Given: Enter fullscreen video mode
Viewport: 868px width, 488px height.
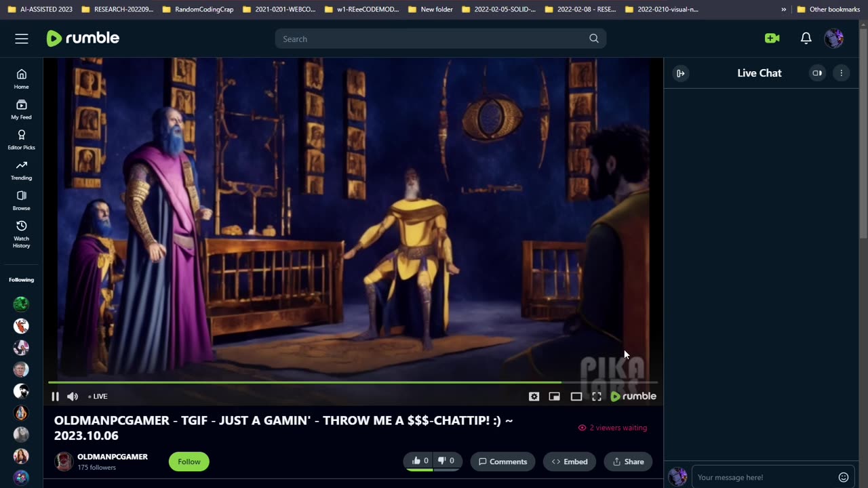Looking at the screenshot, I should (x=597, y=396).
